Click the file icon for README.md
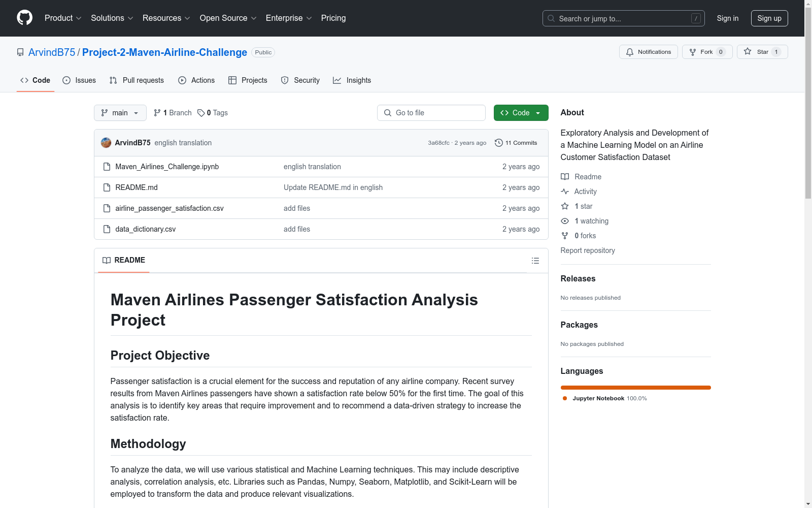Screen dimensions: 812x508 point(107,187)
